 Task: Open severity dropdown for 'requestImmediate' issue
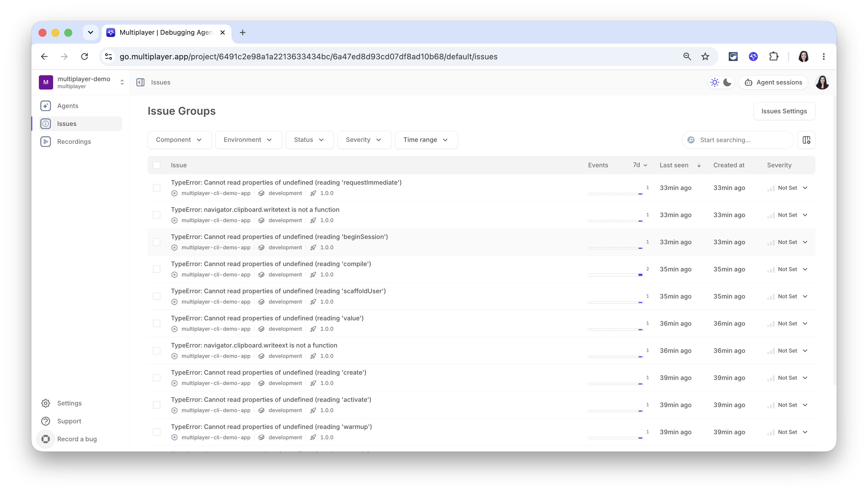pos(788,187)
